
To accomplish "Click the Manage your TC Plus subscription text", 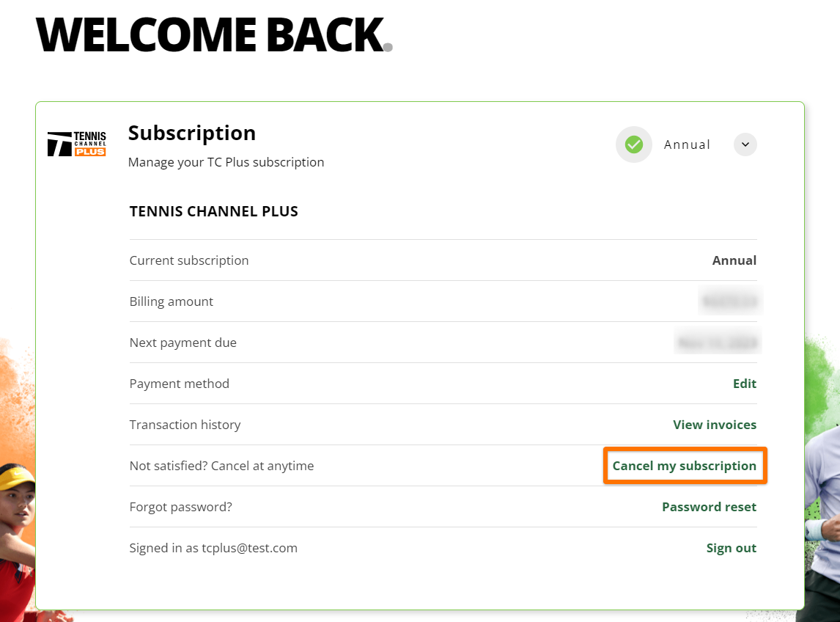I will (x=226, y=163).
